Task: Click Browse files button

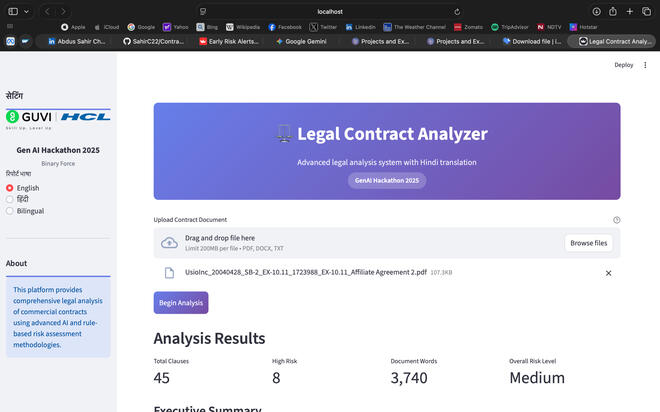Action: (588, 243)
